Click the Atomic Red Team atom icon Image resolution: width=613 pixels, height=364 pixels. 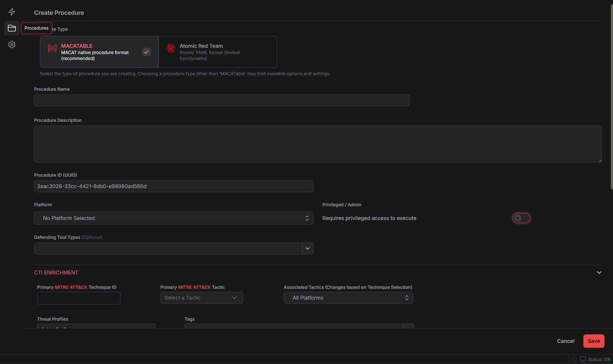tap(171, 48)
